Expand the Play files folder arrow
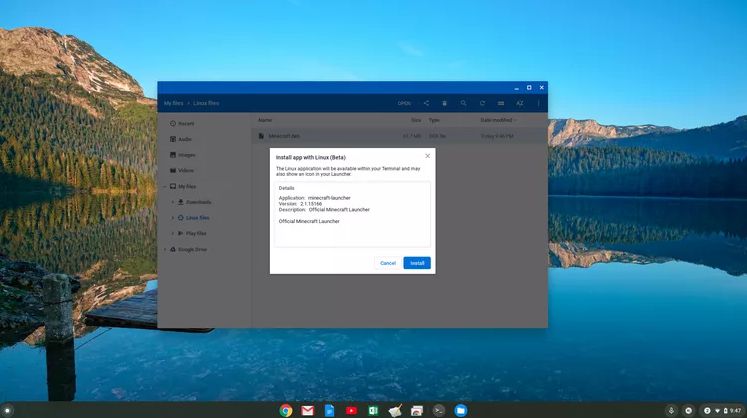This screenshot has height=418, width=747. pos(172,234)
